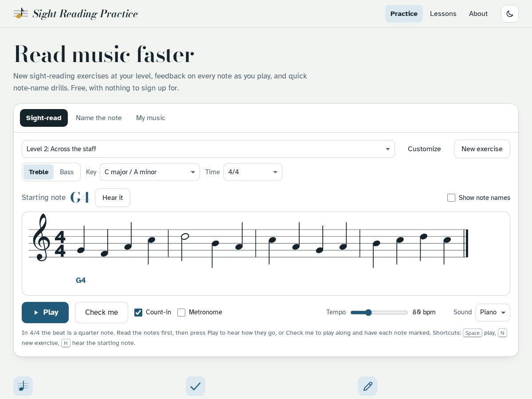Click the large G4 starting note text
The width and height of the screenshot is (532, 399).
tap(80, 198)
